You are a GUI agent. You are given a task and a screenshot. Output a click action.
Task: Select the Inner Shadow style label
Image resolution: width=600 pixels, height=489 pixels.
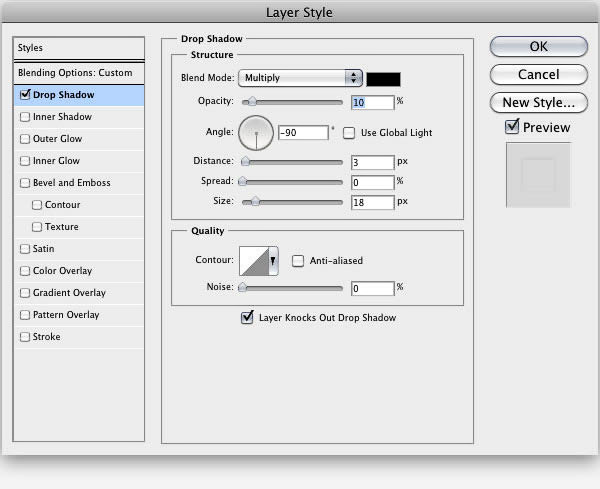click(62, 117)
